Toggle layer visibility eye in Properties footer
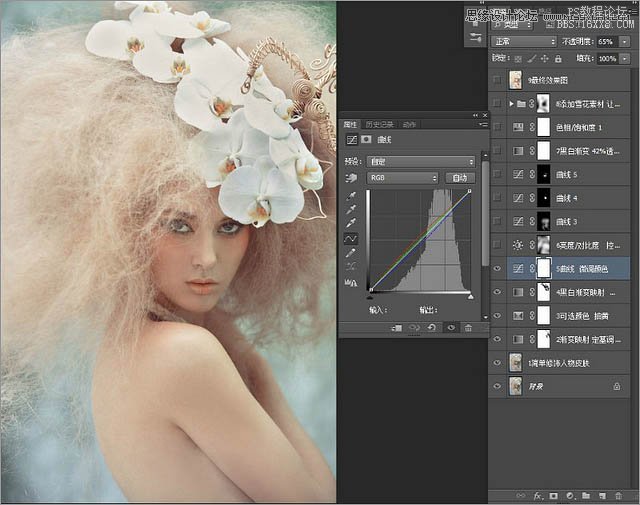Screen dimensions: 640x505 coord(451,327)
